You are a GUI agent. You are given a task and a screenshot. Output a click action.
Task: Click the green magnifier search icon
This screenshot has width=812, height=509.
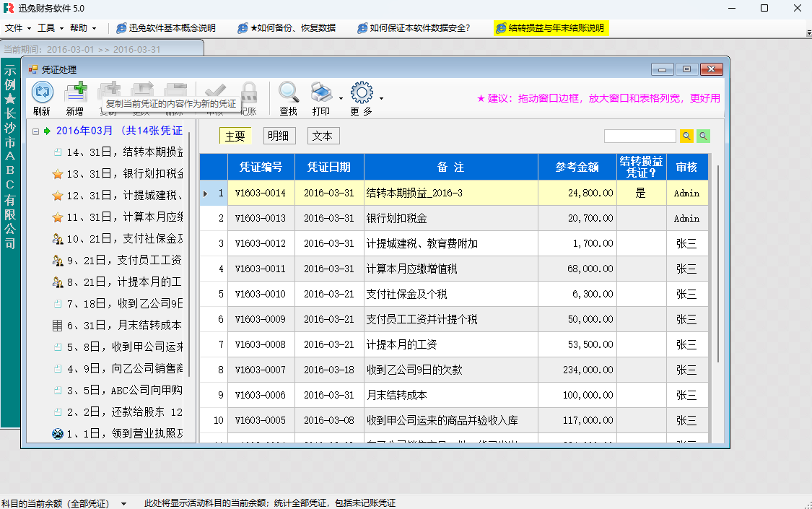coord(703,136)
